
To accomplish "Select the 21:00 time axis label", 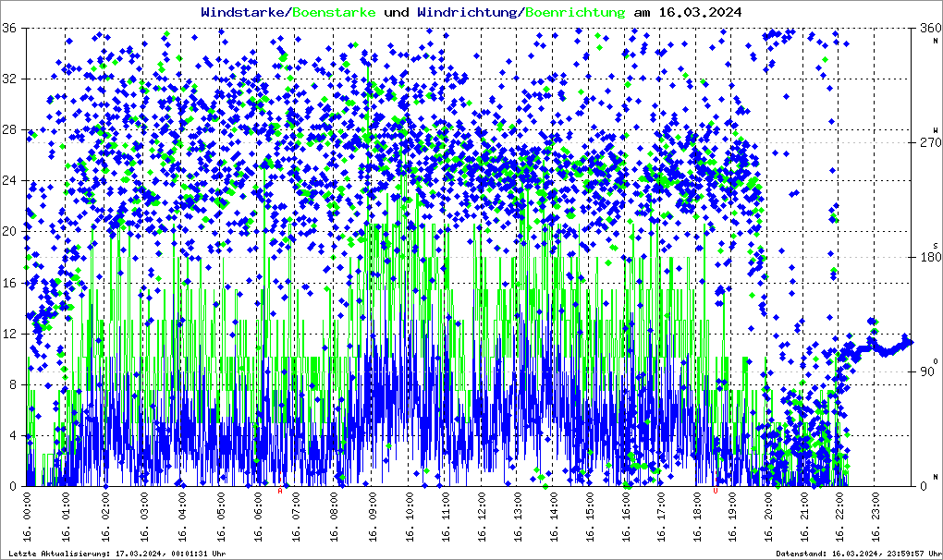I will pyautogui.click(x=804, y=517).
